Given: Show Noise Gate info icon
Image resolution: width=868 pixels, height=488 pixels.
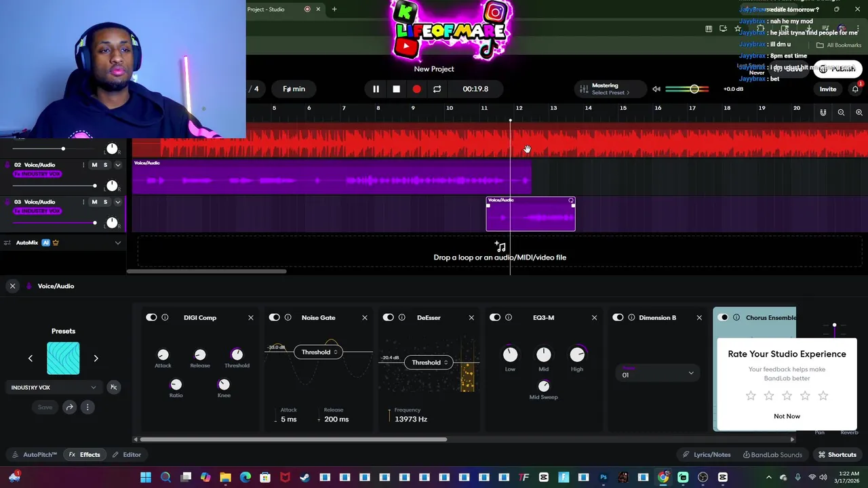Looking at the screenshot, I should (288, 317).
